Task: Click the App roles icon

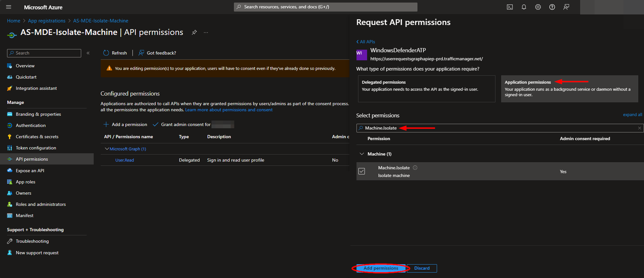Action: pos(10,182)
